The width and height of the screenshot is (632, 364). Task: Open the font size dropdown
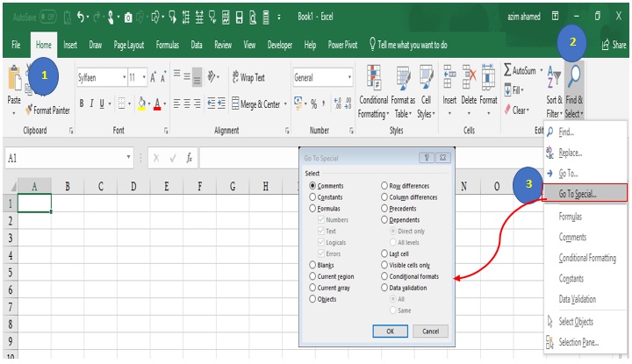click(144, 77)
